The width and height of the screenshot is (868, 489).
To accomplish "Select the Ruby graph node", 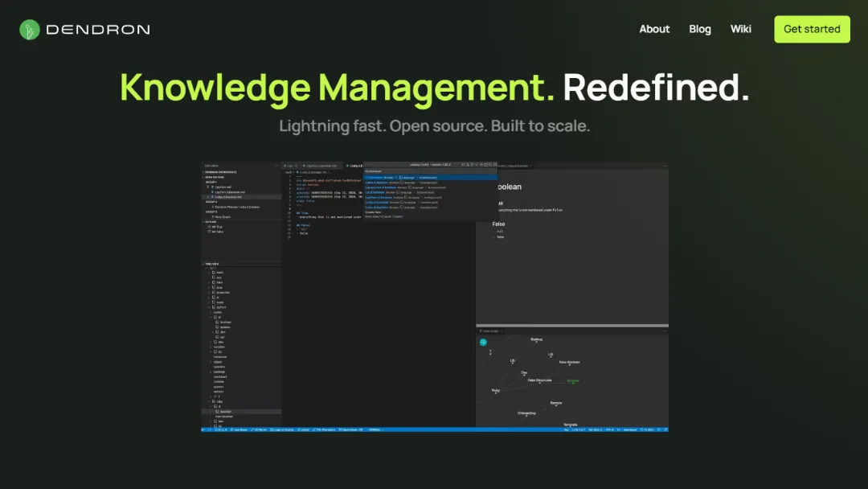I will click(x=495, y=390).
